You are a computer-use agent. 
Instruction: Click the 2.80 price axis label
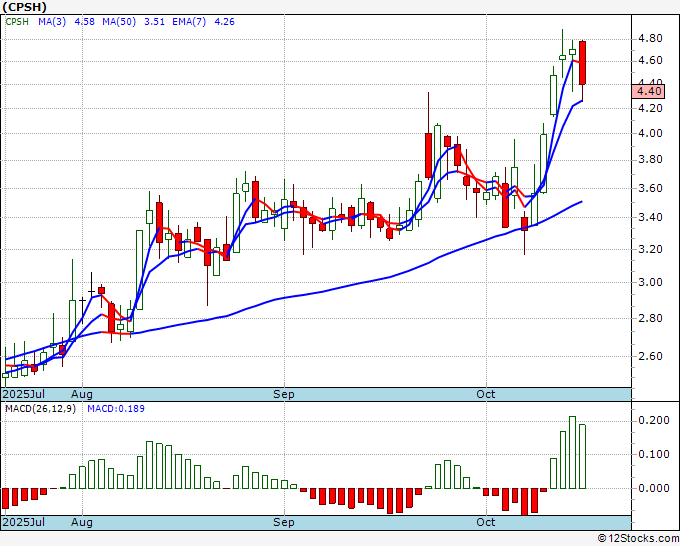pos(650,318)
